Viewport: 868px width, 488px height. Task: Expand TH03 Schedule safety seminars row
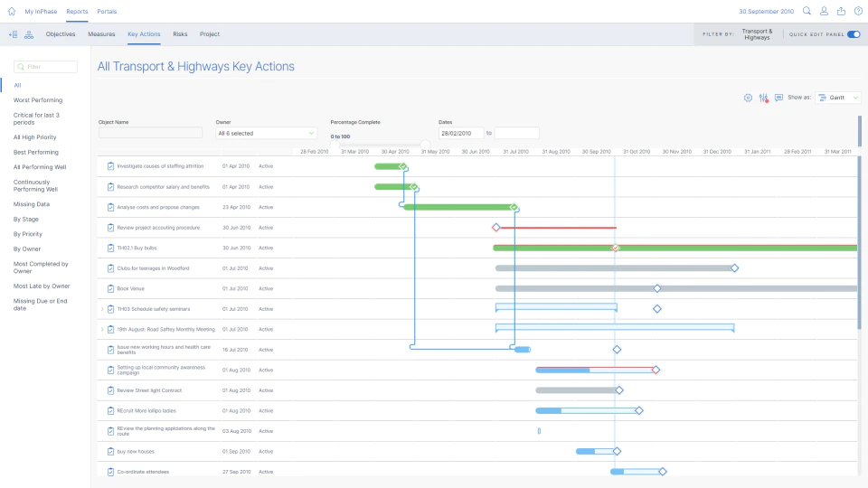click(x=102, y=309)
